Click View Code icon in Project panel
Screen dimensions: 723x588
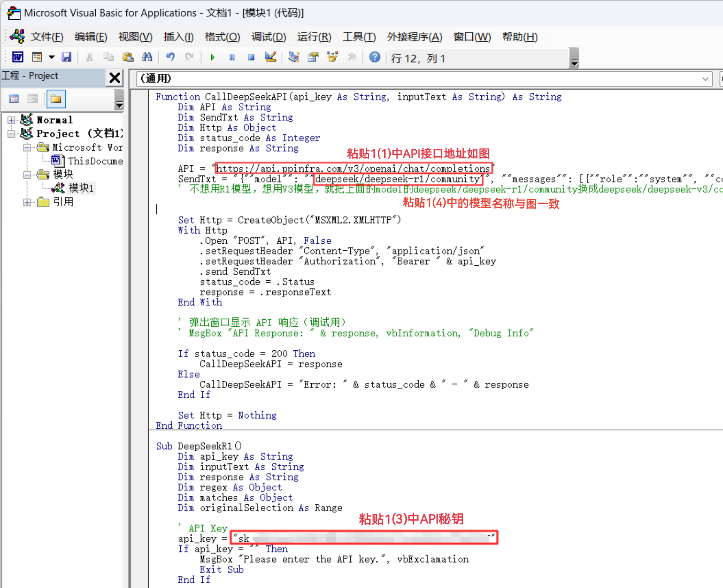click(x=14, y=99)
